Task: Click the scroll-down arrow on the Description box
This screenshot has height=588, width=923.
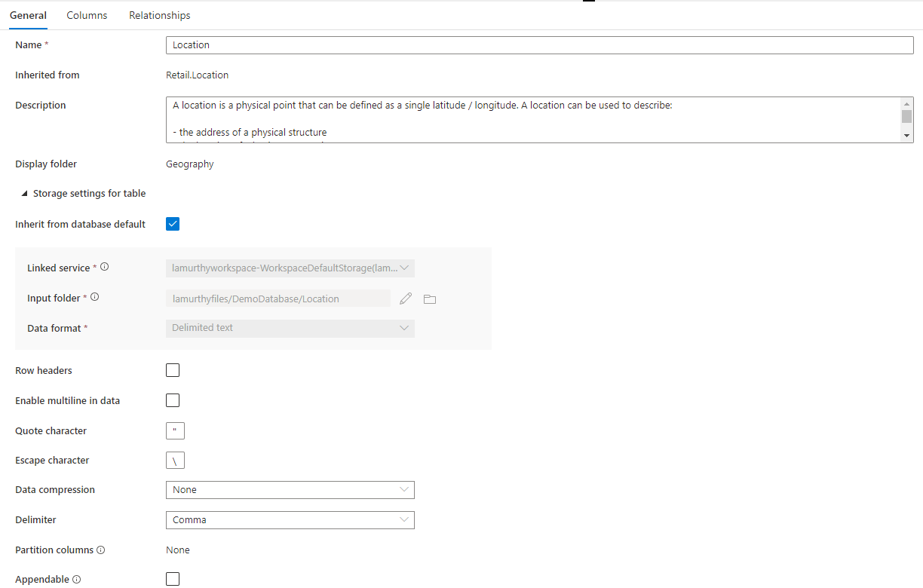Action: tap(908, 135)
